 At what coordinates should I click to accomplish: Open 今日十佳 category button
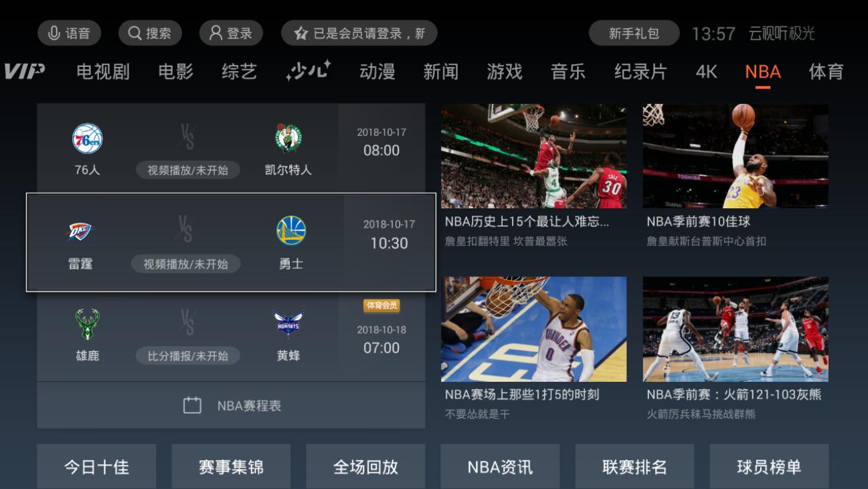(96, 466)
